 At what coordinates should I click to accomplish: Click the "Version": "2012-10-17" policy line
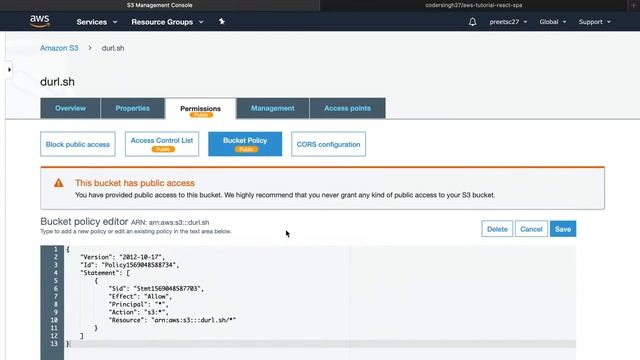(x=122, y=257)
